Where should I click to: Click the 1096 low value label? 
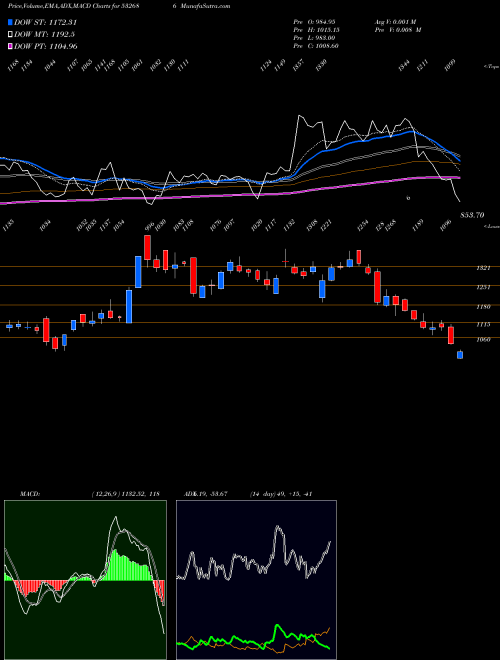click(x=446, y=225)
